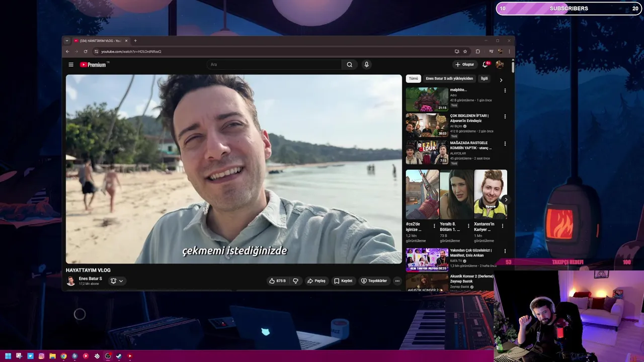Open the Chrome three-dot menu
Image resolution: width=644 pixels, height=362 pixels.
[509, 51]
